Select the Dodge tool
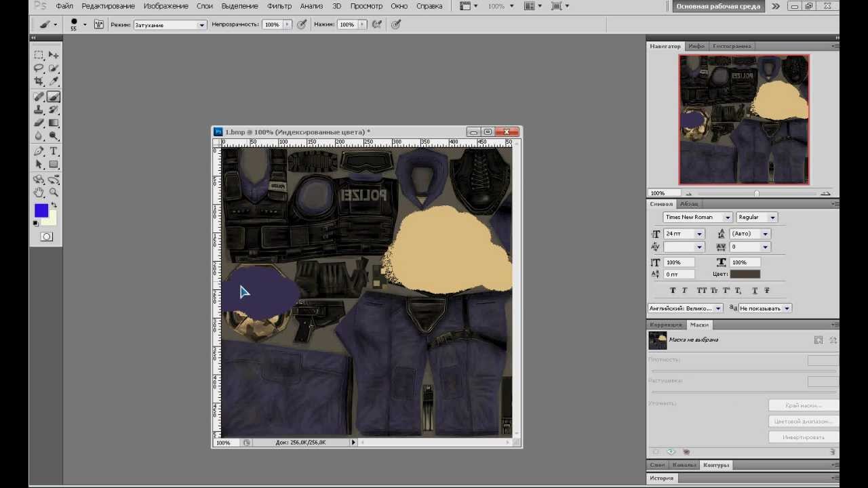Image resolution: width=868 pixels, height=488 pixels. point(54,136)
